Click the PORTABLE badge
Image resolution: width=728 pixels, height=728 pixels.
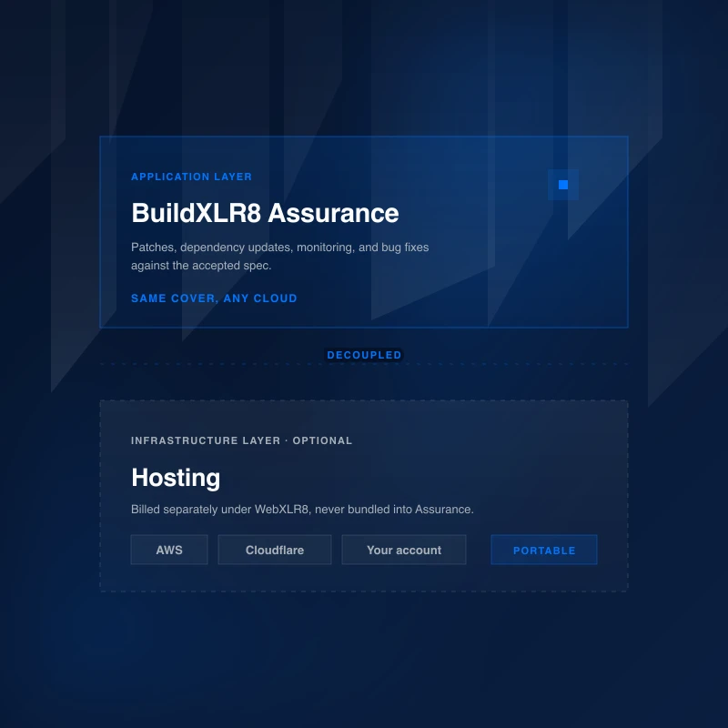(x=544, y=550)
